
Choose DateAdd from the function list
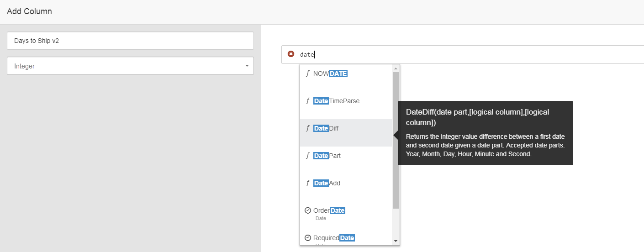tap(327, 183)
